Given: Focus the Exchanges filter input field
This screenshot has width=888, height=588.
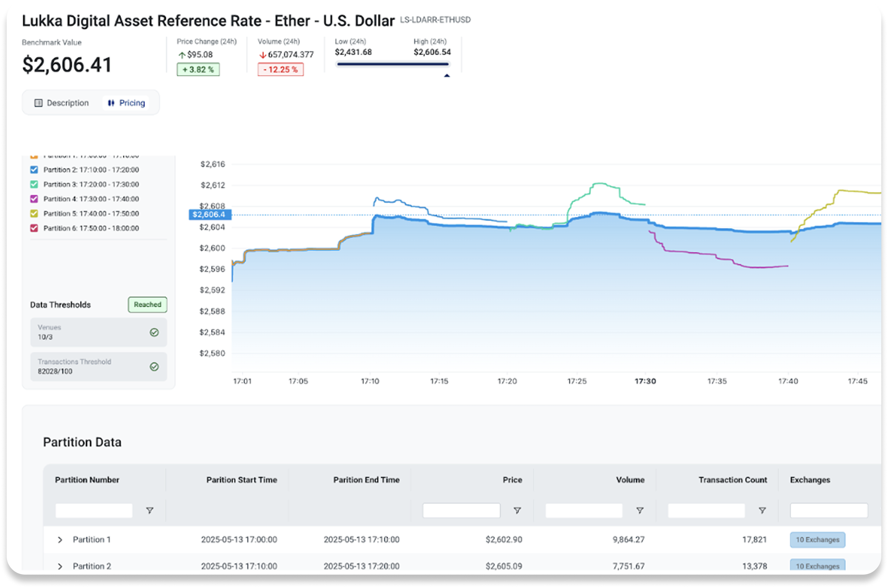Looking at the screenshot, I should click(829, 510).
